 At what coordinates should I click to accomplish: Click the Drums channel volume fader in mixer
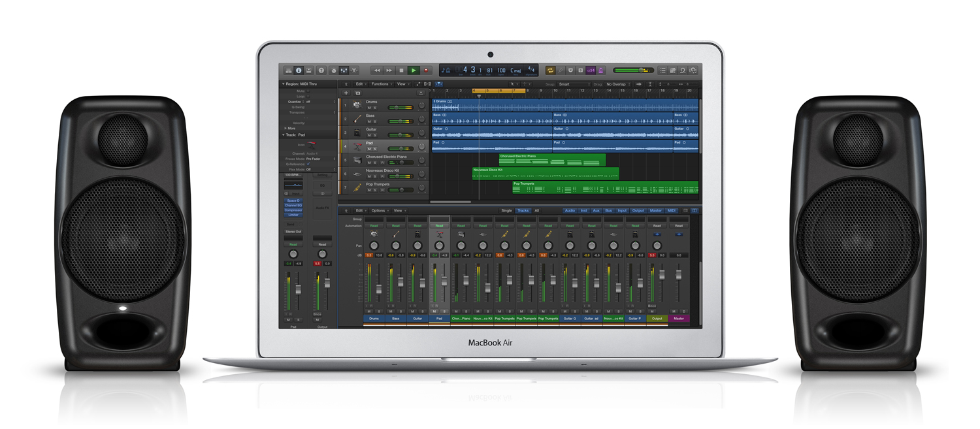(378, 288)
